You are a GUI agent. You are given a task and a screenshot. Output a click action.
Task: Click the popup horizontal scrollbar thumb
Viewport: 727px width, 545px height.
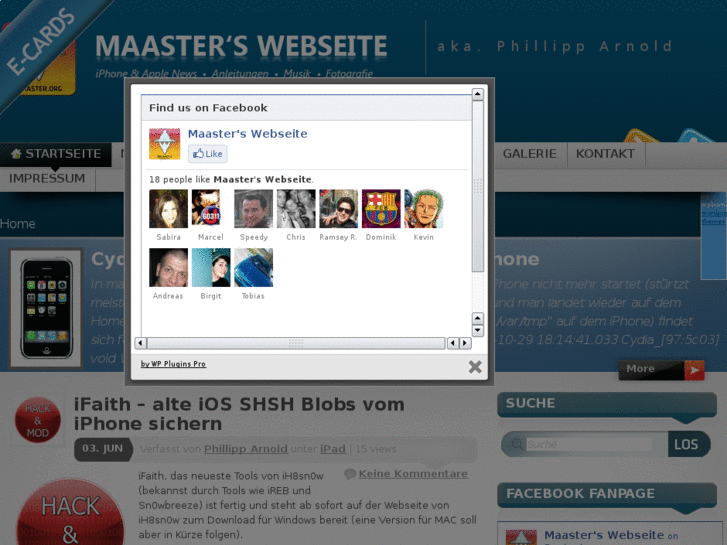[296, 343]
